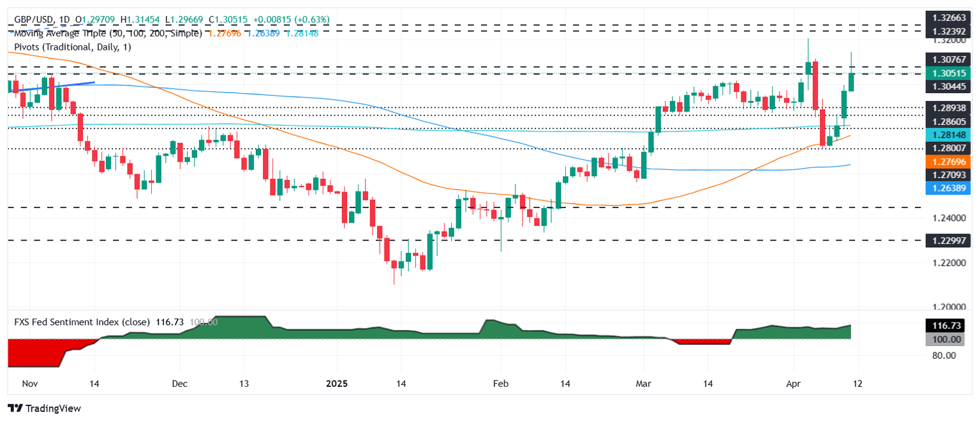Click the latest green candlestick on chart
This screenshot has height=422, width=980.
pos(851,82)
